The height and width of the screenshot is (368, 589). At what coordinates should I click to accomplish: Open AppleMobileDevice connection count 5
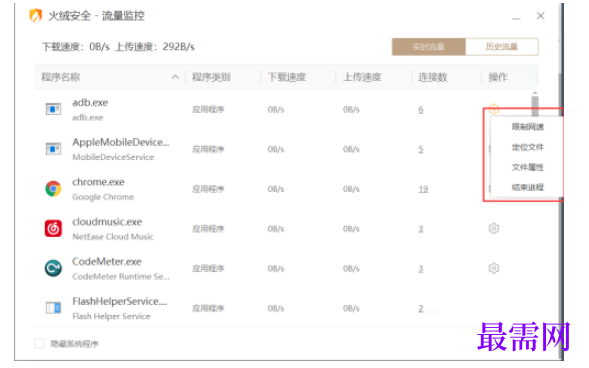point(421,149)
